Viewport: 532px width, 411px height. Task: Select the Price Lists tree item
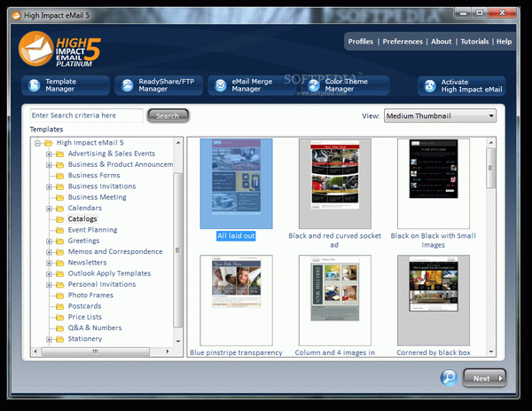click(85, 317)
